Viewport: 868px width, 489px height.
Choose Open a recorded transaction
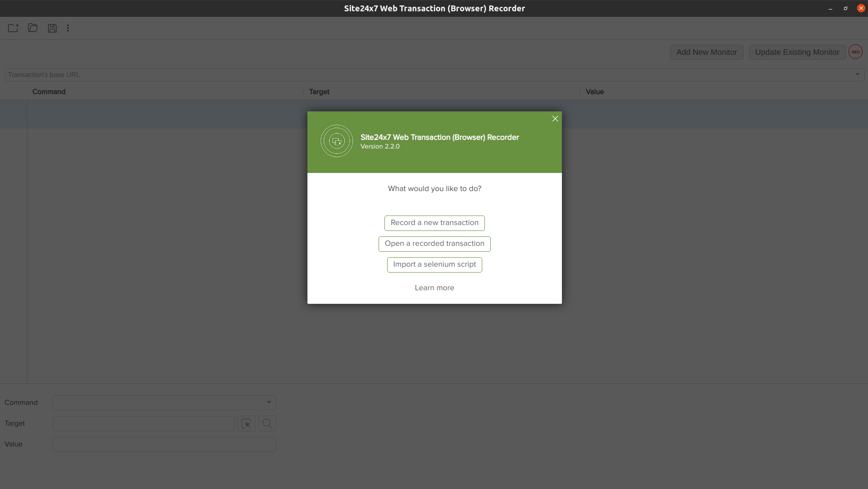pyautogui.click(x=434, y=244)
